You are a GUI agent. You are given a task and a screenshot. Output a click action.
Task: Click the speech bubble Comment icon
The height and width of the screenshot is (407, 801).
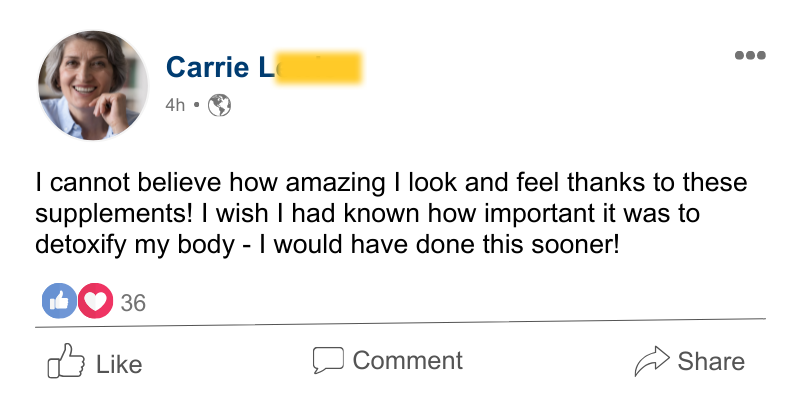[x=328, y=360]
